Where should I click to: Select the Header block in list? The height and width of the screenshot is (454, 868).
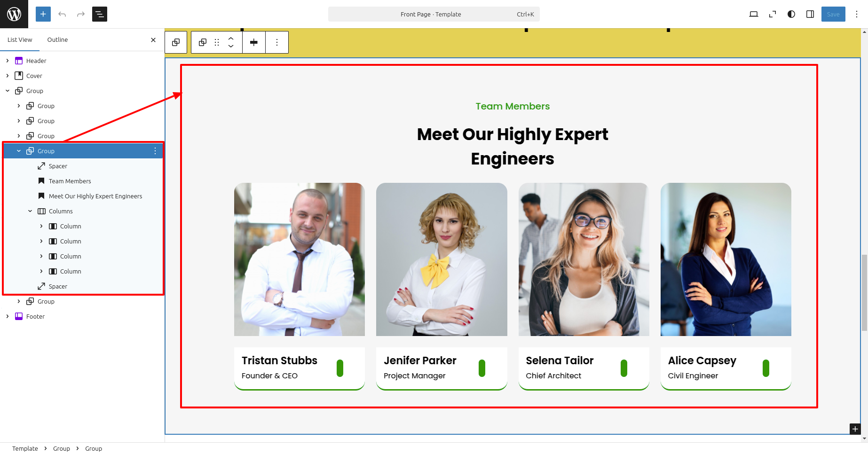click(x=36, y=61)
